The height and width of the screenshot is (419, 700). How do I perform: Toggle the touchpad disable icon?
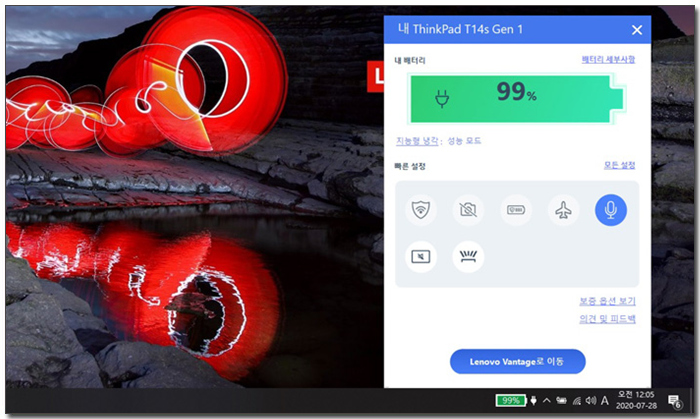click(421, 257)
